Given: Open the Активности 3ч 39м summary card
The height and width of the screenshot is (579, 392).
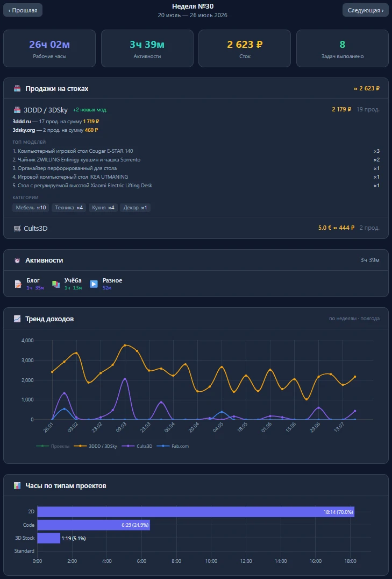Looking at the screenshot, I should pyautogui.click(x=147, y=48).
